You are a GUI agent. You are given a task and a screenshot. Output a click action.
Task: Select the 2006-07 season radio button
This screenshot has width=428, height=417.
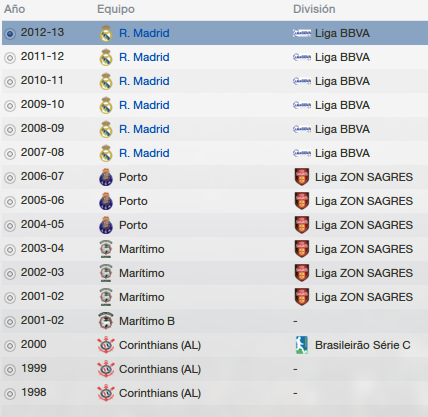(x=10, y=178)
